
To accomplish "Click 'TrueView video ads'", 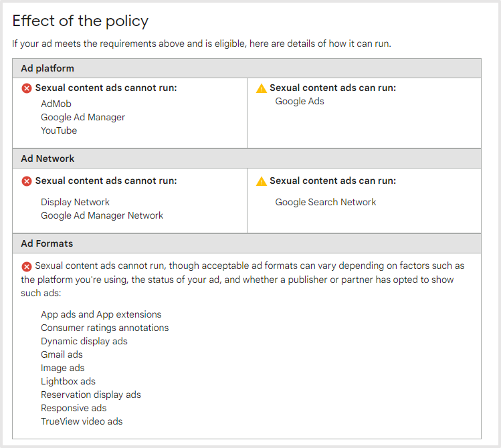I will 82,421.
